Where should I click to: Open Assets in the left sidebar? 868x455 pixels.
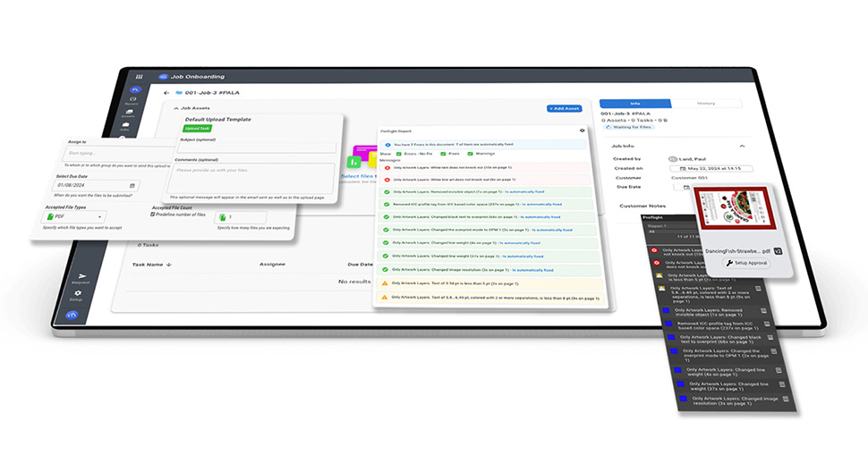[x=133, y=114]
